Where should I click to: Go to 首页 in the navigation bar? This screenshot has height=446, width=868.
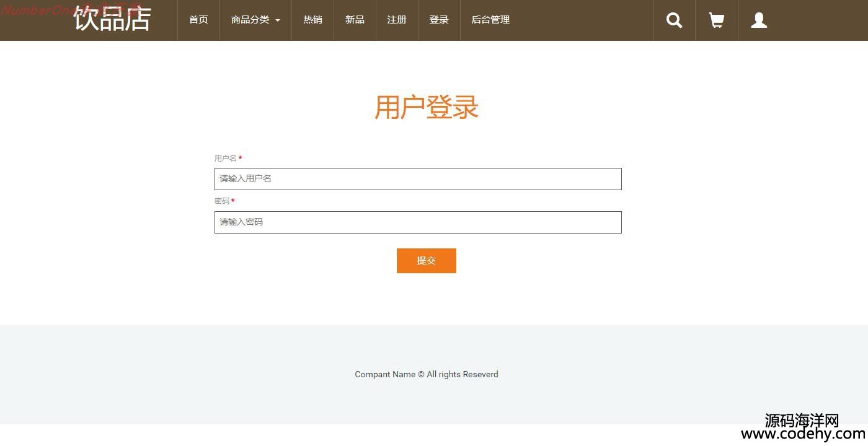[198, 20]
